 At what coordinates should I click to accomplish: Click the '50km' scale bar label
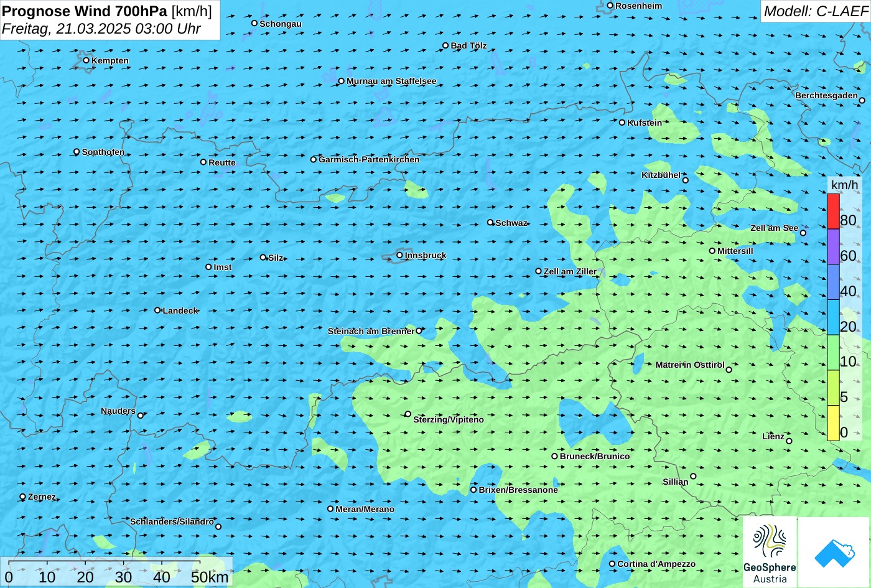click(x=210, y=577)
